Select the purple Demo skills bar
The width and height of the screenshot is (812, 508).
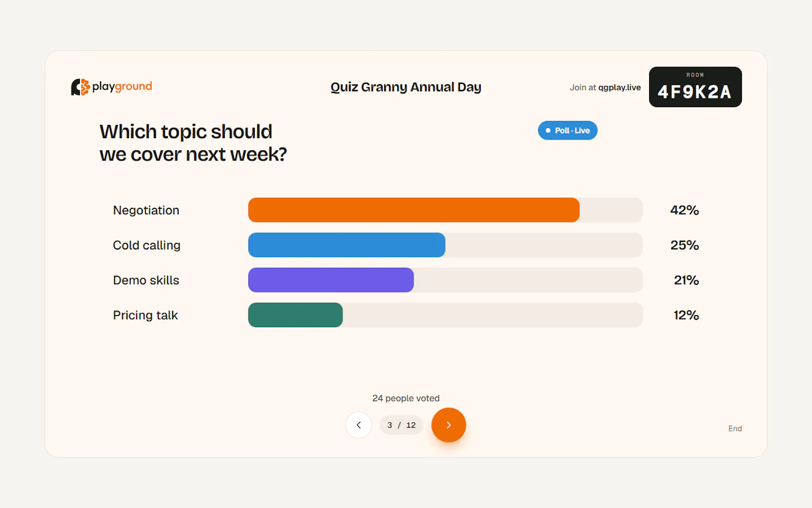click(x=331, y=280)
